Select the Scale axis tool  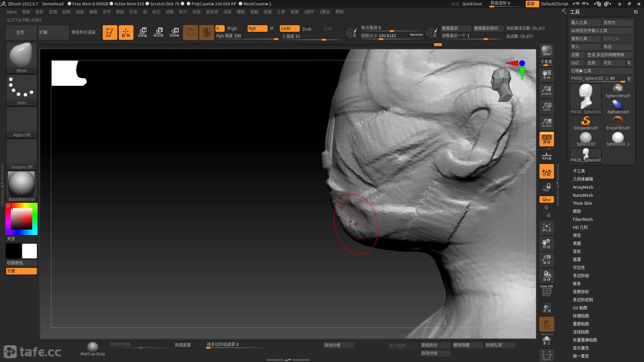pos(158,33)
